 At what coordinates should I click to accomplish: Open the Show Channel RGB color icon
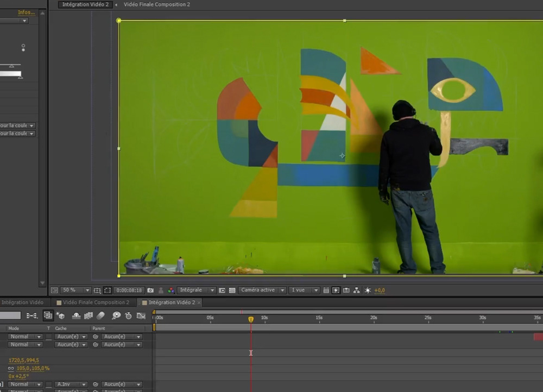pyautogui.click(x=171, y=290)
